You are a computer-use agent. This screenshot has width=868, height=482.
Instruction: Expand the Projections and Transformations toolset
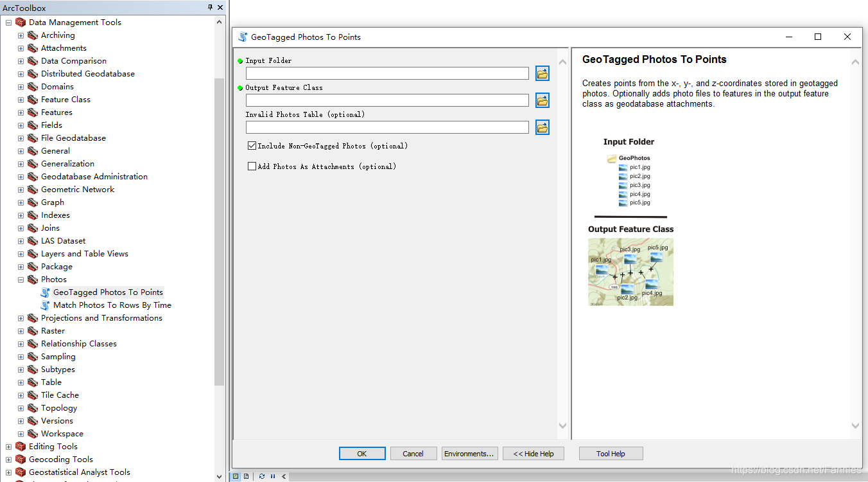(21, 318)
